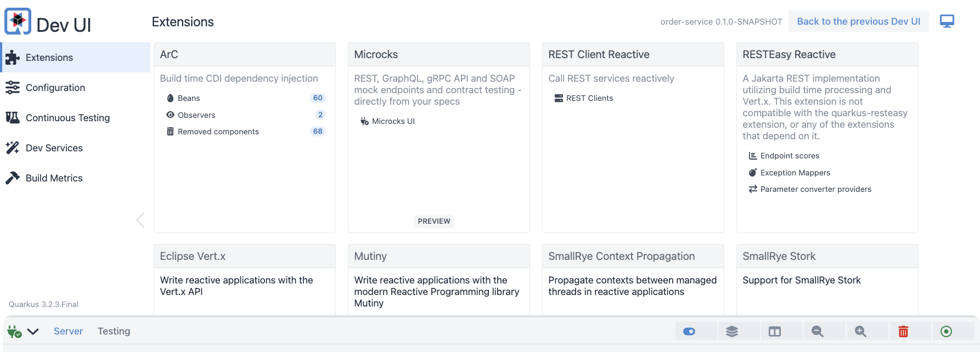Click the Extensions puzzle-piece icon in sidebar
The width and height of the screenshot is (980, 352).
[x=13, y=58]
